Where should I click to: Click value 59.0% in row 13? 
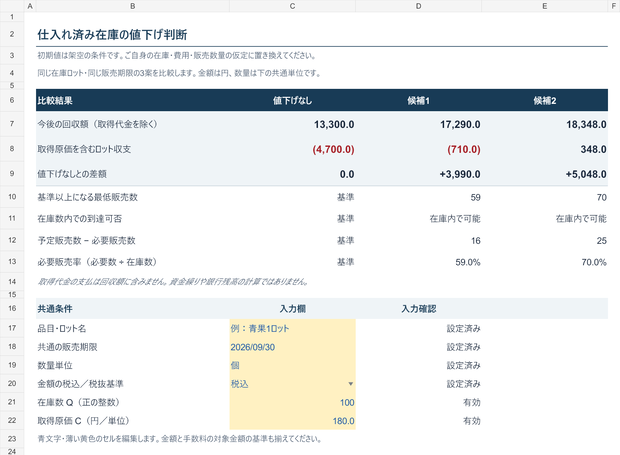[x=468, y=262]
